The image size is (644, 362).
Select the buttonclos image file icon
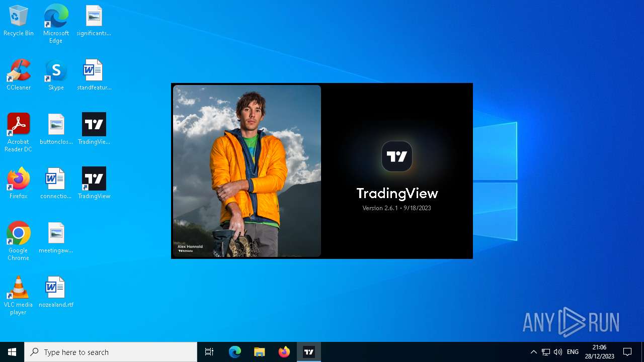pos(56,129)
